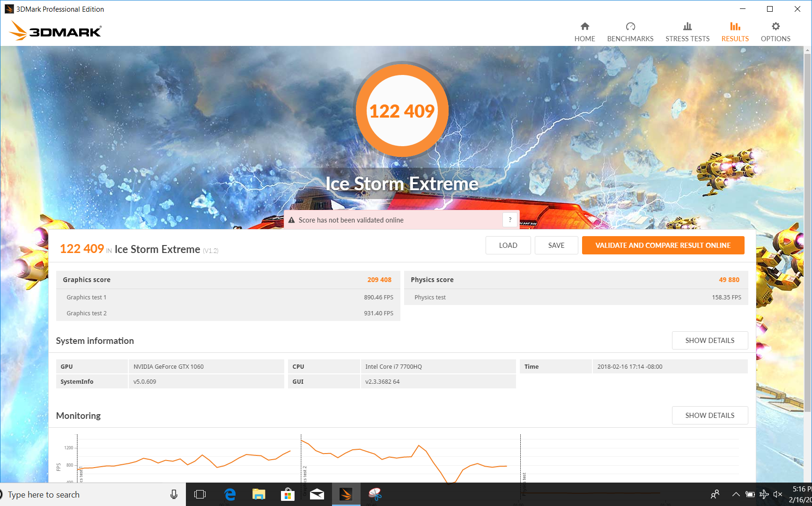Viewport: 812px width, 506px height.
Task: Open the taskbar clock and date
Action: (800, 495)
